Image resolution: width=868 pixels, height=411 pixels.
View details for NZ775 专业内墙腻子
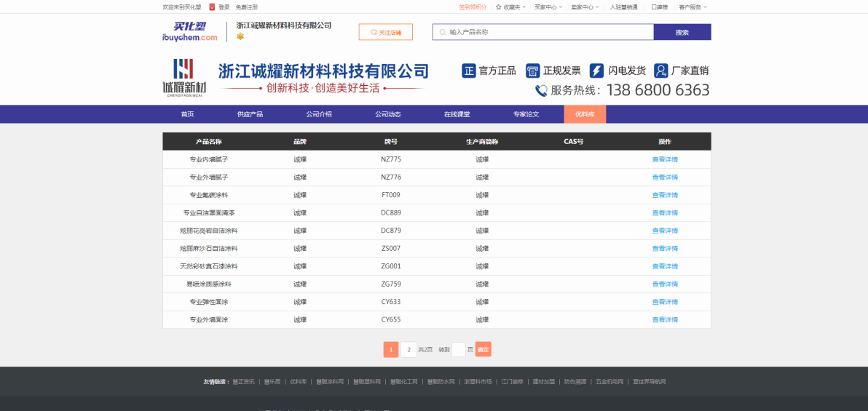pyautogui.click(x=665, y=159)
